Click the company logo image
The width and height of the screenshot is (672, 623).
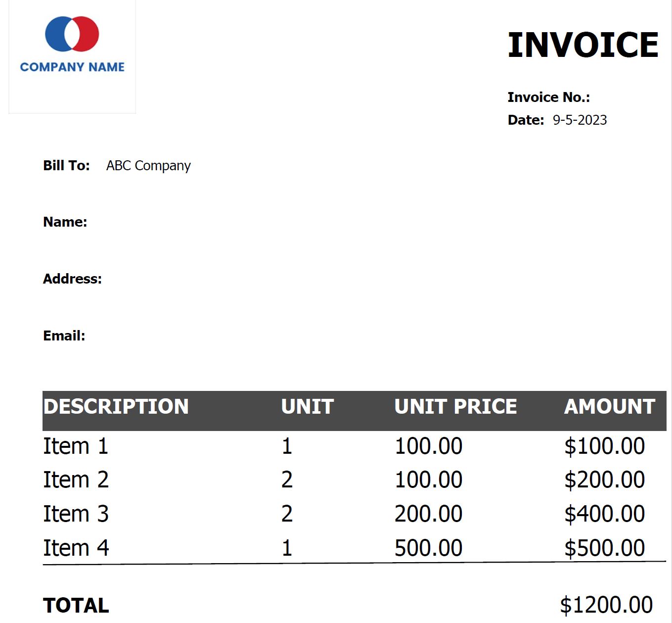[72, 56]
